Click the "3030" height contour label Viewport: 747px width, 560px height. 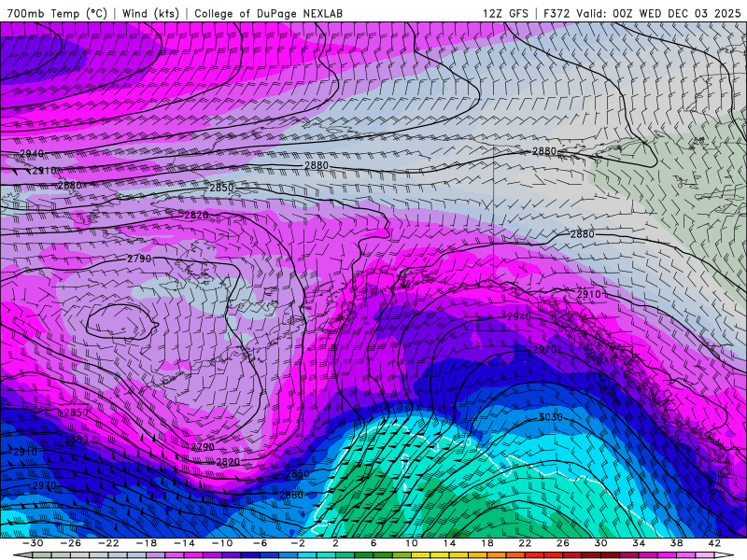pos(550,417)
